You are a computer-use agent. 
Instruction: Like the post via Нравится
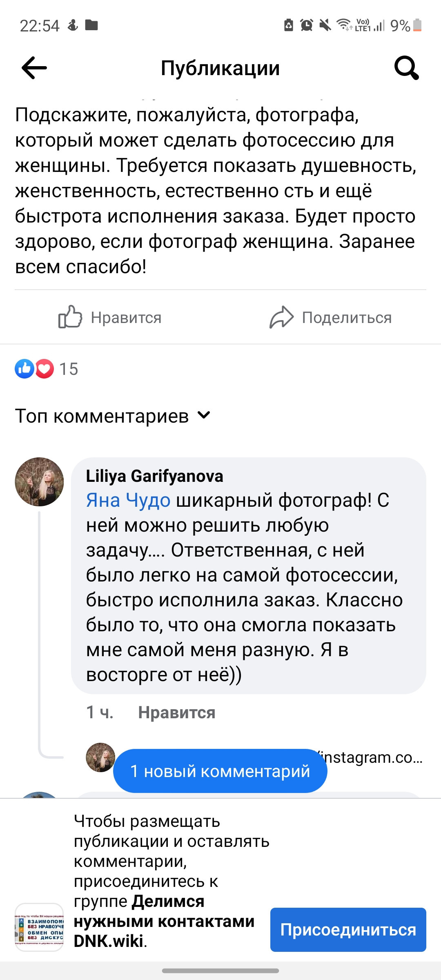pos(127,318)
